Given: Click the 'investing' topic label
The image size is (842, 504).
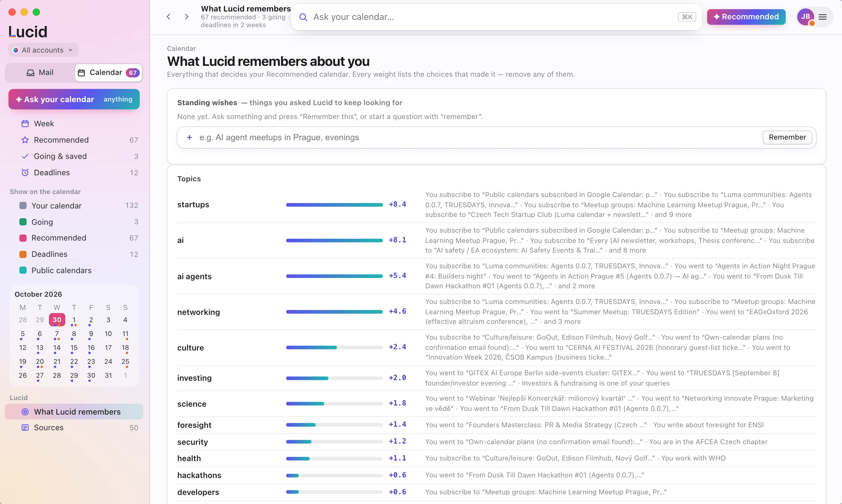Looking at the screenshot, I should coord(194,378).
